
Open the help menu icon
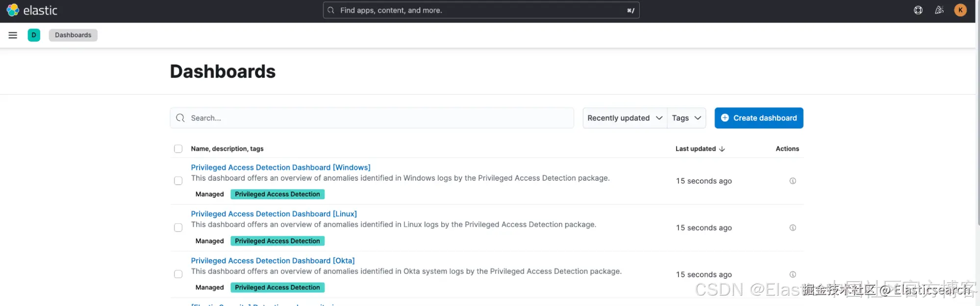(918, 10)
